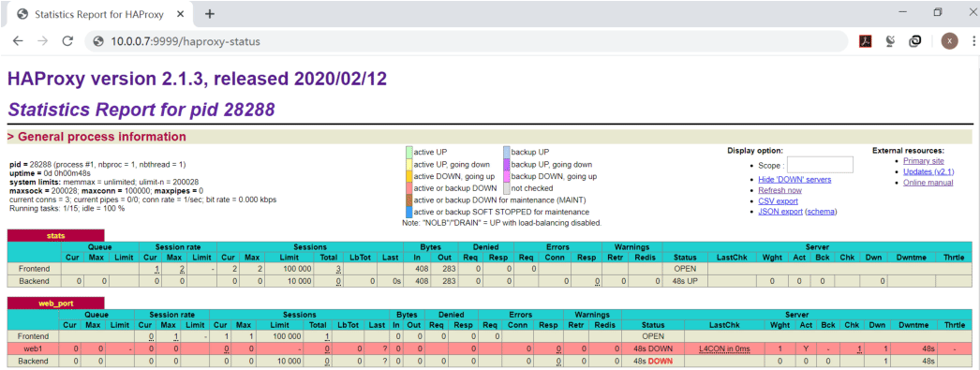Viewport: 980px width, 370px height.
Task: Click the satellite dish extension icon
Action: tap(891, 41)
